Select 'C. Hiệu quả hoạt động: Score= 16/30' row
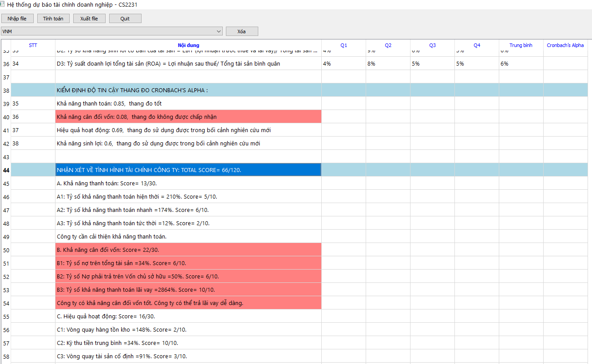 [x=189, y=316]
